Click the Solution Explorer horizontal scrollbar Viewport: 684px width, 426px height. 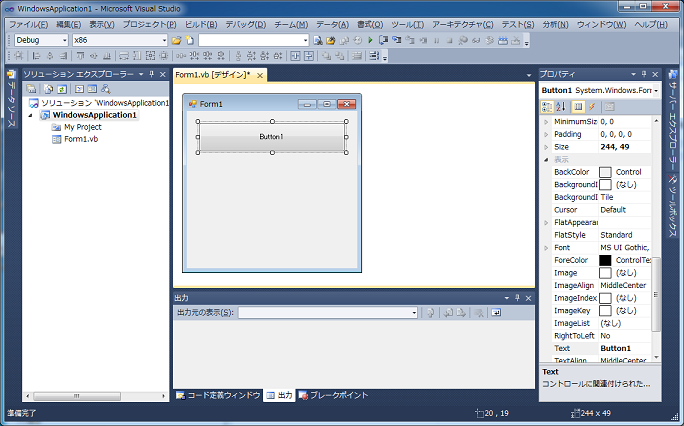tap(96, 396)
